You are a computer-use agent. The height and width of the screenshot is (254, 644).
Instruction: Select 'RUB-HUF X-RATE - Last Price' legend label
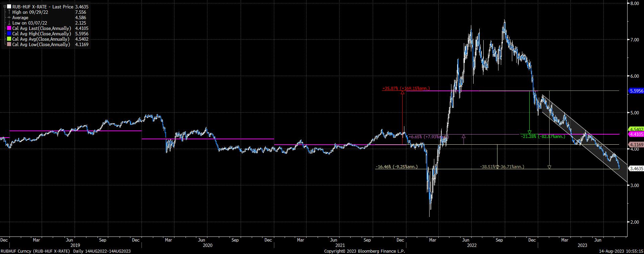[43, 7]
